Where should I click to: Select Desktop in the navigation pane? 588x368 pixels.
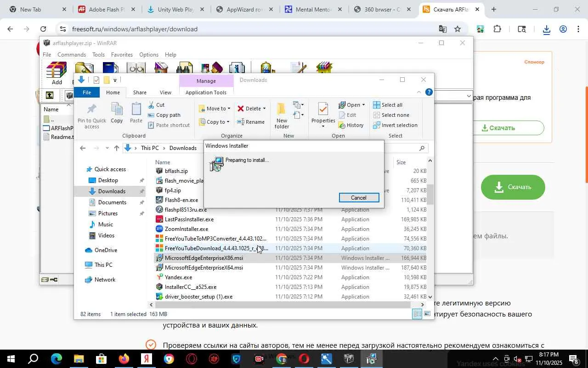coord(108,180)
